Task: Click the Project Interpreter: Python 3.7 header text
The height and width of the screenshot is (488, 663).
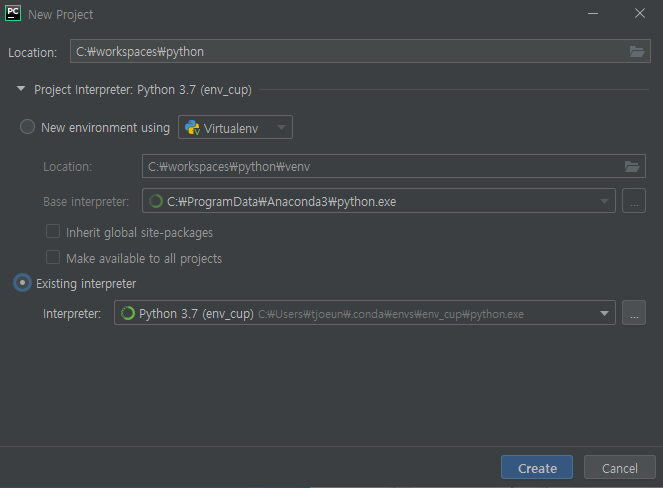Action: pos(143,90)
